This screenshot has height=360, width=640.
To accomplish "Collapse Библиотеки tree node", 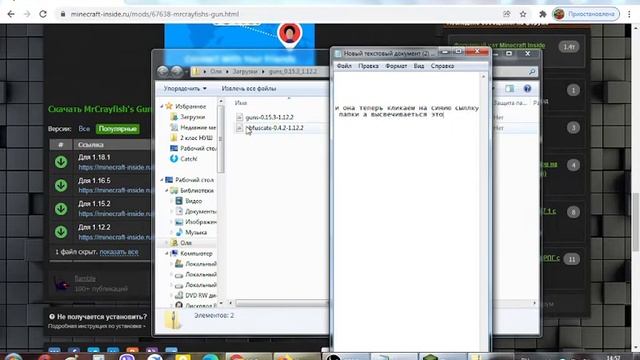I will click(x=167, y=191).
